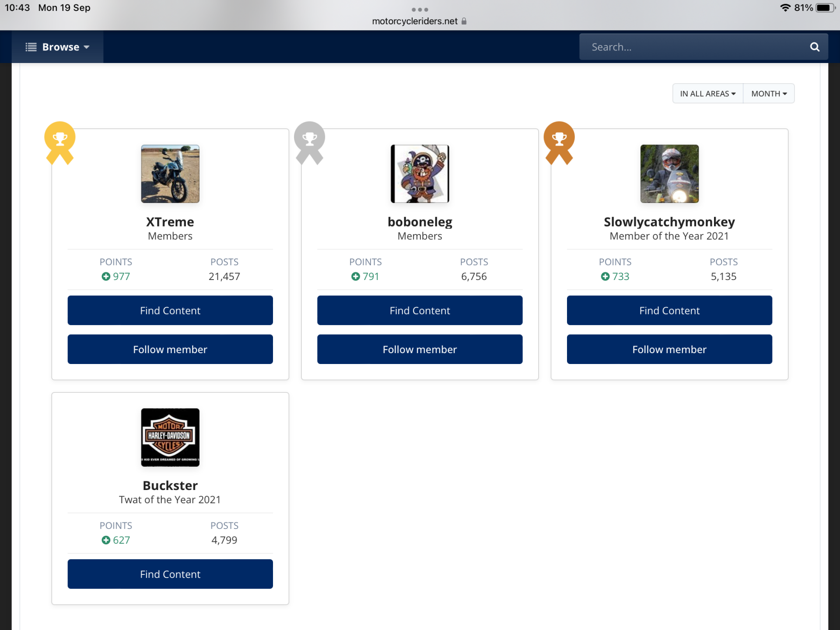The height and width of the screenshot is (630, 840).
Task: Click boboneleg's pirate avatar
Action: click(420, 174)
